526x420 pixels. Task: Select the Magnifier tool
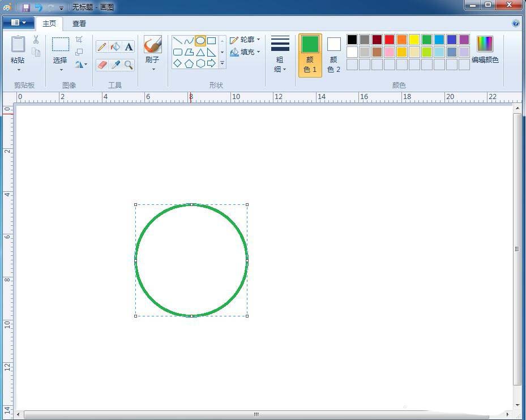pos(129,65)
